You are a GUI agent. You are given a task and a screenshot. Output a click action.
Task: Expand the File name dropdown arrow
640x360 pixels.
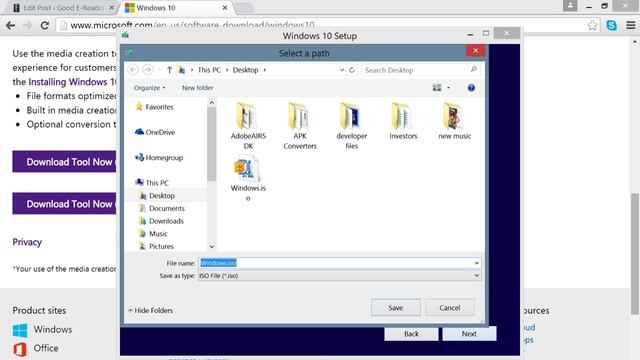476,263
